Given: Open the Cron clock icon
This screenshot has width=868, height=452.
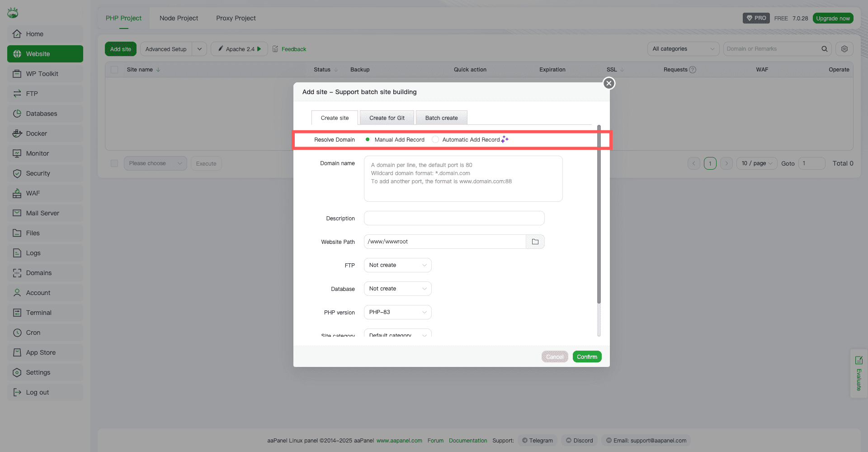Looking at the screenshot, I should 17,333.
